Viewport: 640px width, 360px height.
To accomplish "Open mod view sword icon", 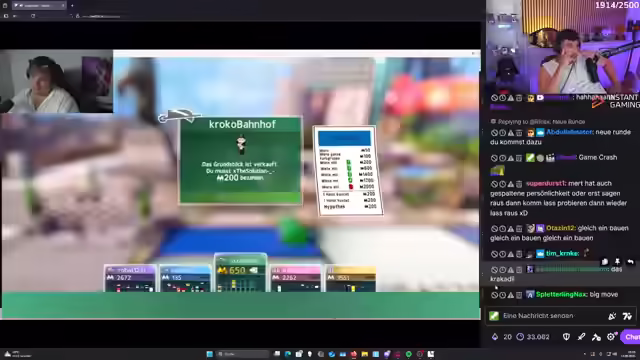I will (x=581, y=337).
